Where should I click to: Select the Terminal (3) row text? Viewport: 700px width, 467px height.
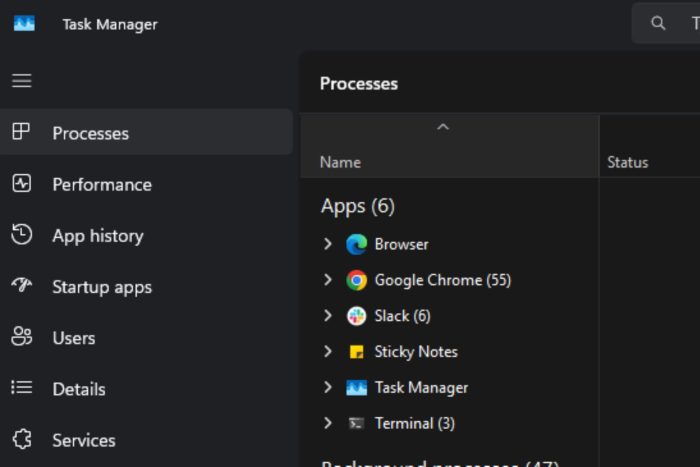coord(415,423)
